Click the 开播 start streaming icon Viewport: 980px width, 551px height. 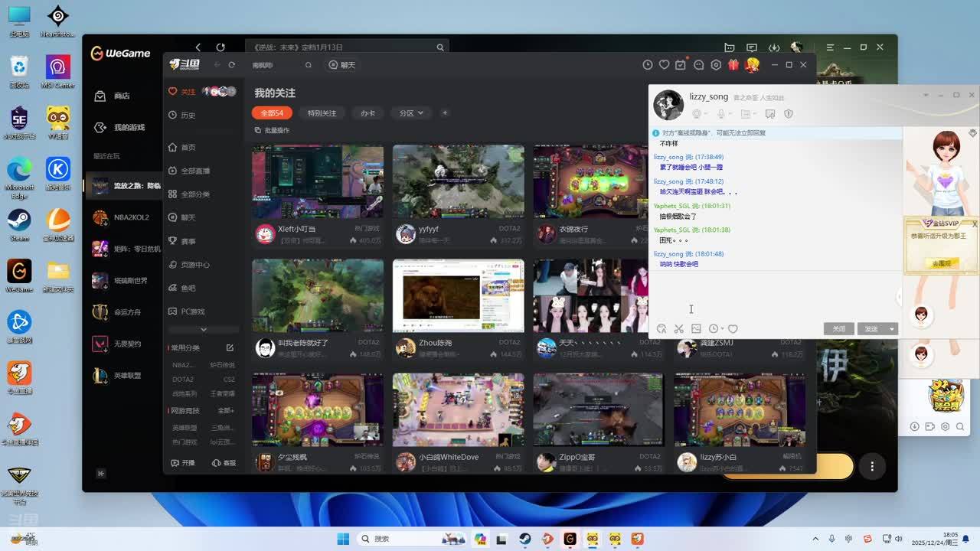point(182,463)
